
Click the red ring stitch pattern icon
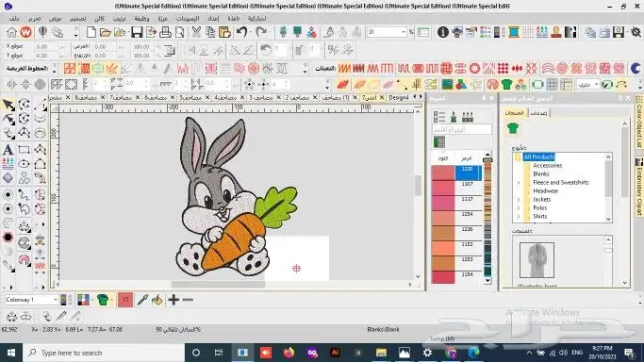pyautogui.click(x=474, y=68)
